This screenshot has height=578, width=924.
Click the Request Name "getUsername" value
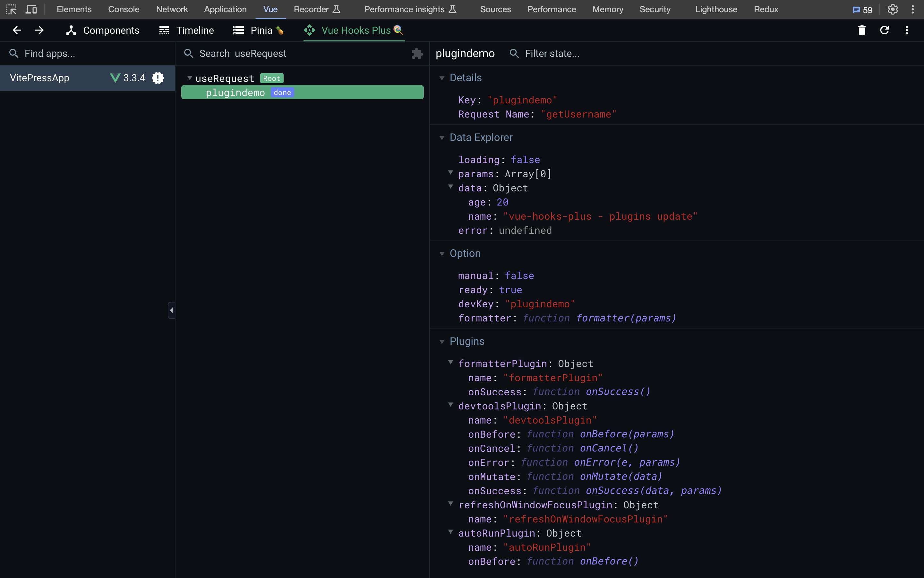coord(578,114)
